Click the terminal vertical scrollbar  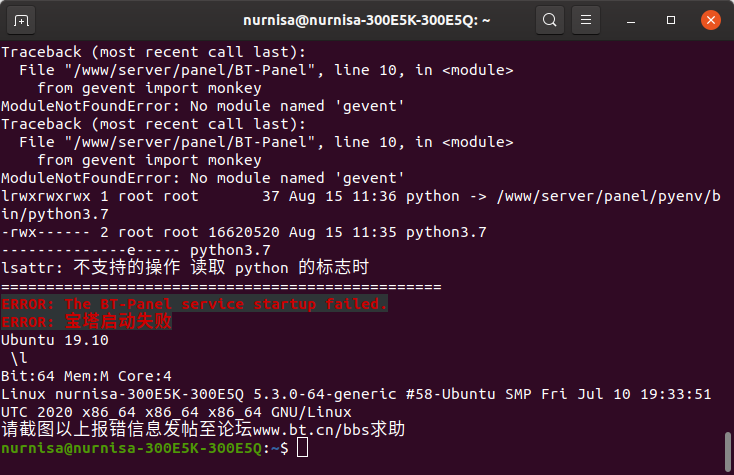[728, 452]
